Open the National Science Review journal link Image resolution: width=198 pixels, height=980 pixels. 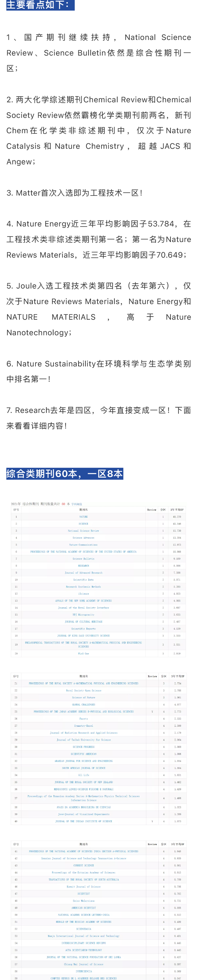click(x=83, y=531)
